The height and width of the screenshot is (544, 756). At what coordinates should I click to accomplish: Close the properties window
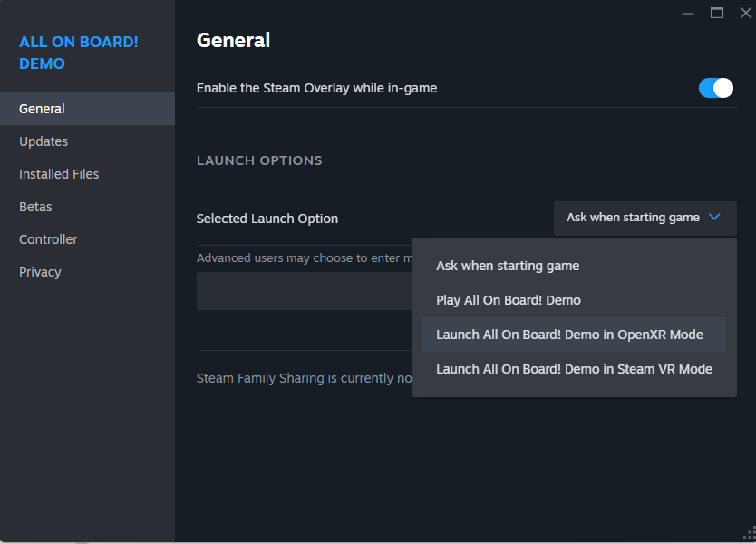click(x=745, y=13)
